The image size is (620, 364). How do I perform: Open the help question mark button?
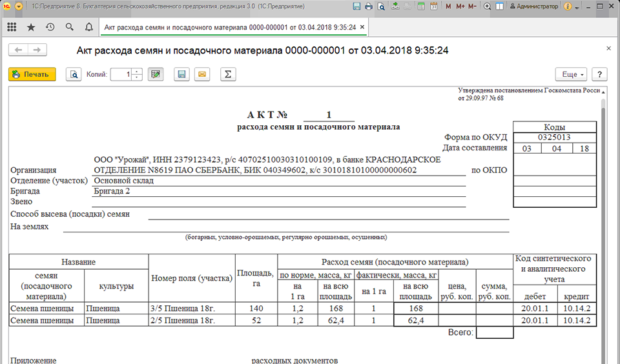[x=599, y=74]
